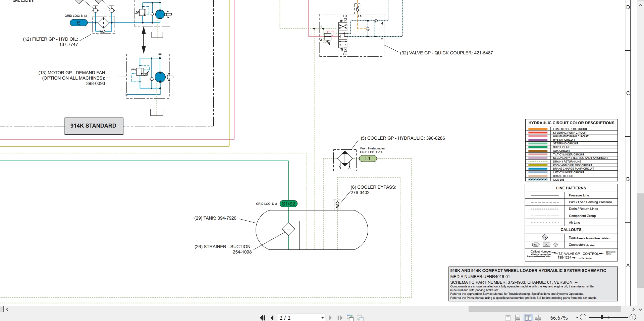Select continuous scrolling page layout
Image resolution: width=644 pixels, height=321 pixels.
point(518,318)
